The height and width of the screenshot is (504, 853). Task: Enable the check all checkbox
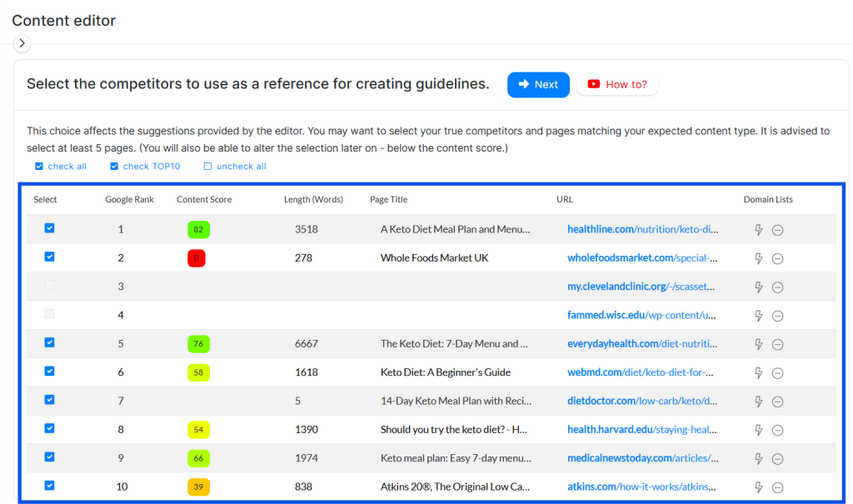tap(37, 166)
